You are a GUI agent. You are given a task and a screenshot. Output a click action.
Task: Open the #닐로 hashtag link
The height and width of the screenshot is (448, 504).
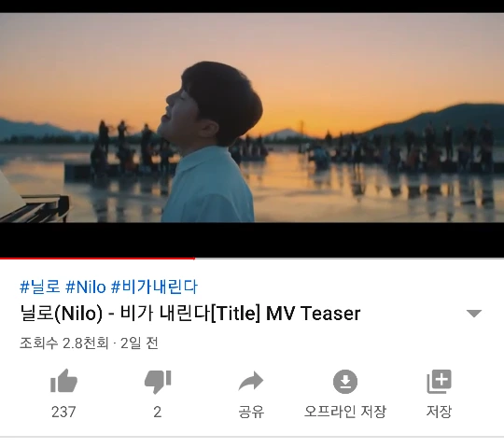click(40, 287)
